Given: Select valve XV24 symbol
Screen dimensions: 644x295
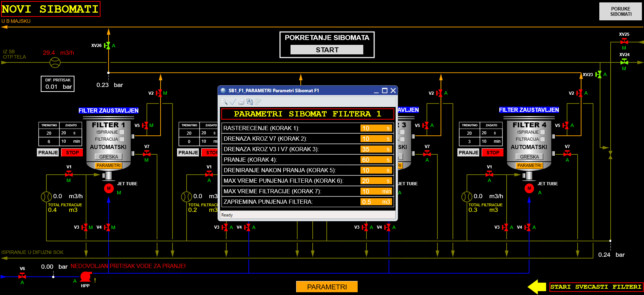Looking at the screenshot, I should coord(624,62).
